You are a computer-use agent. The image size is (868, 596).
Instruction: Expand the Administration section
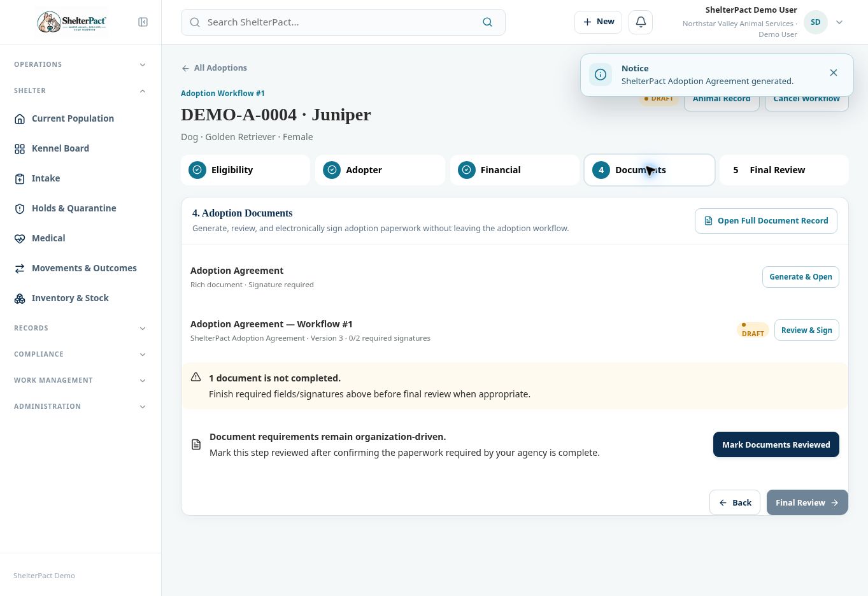click(x=80, y=406)
